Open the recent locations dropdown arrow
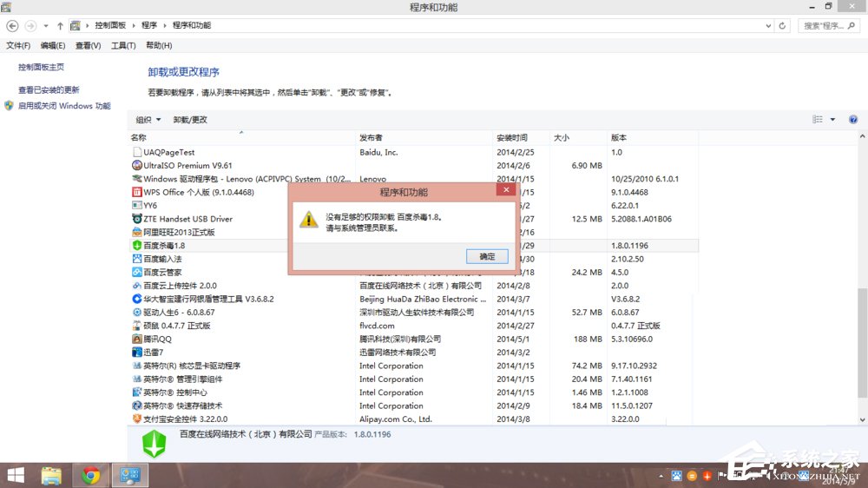The image size is (868, 488). coord(46,25)
